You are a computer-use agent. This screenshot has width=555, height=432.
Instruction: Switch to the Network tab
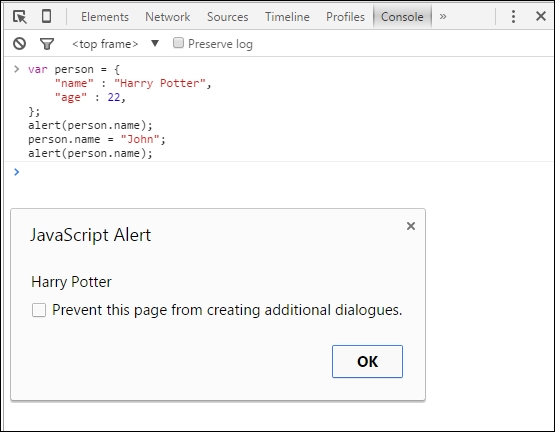coord(167,17)
